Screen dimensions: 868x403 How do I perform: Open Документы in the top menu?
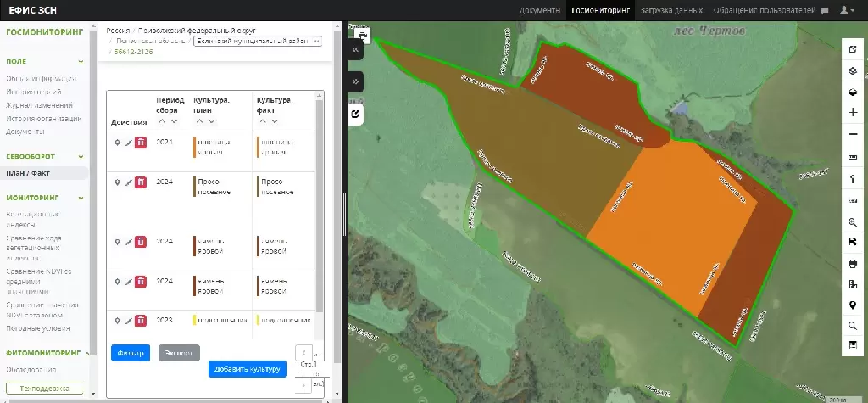(540, 10)
